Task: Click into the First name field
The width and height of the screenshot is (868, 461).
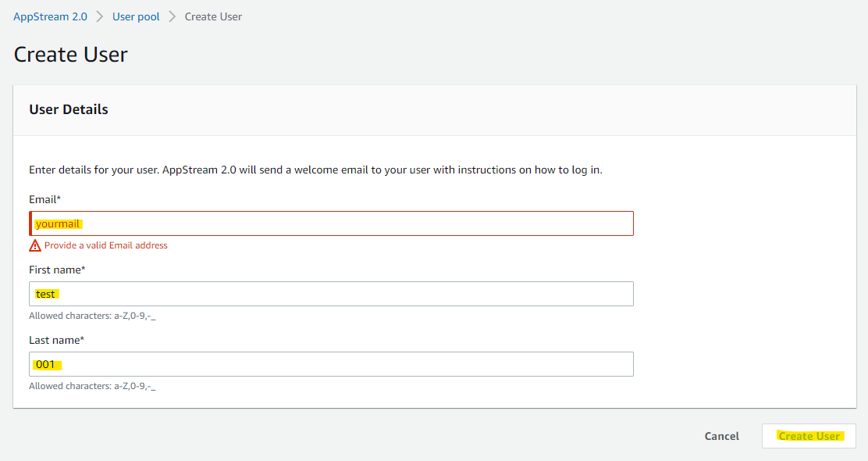Action: 331,294
